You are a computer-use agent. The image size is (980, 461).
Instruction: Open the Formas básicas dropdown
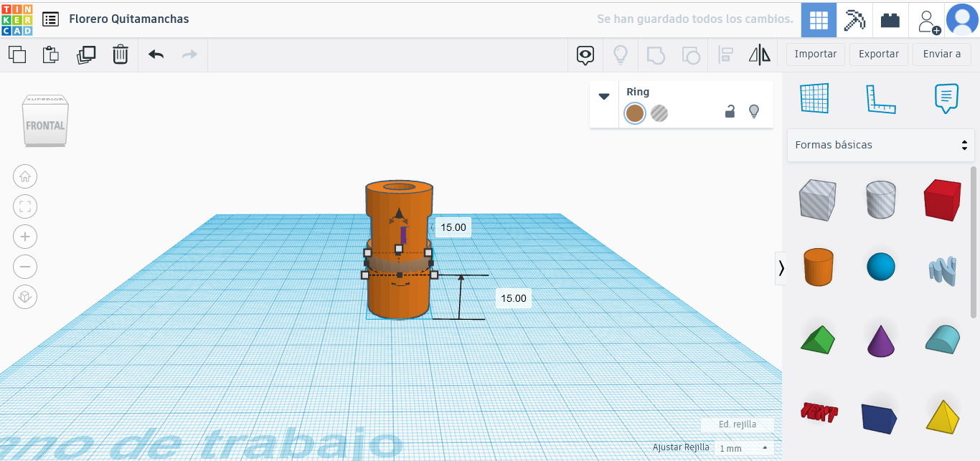[x=880, y=145]
